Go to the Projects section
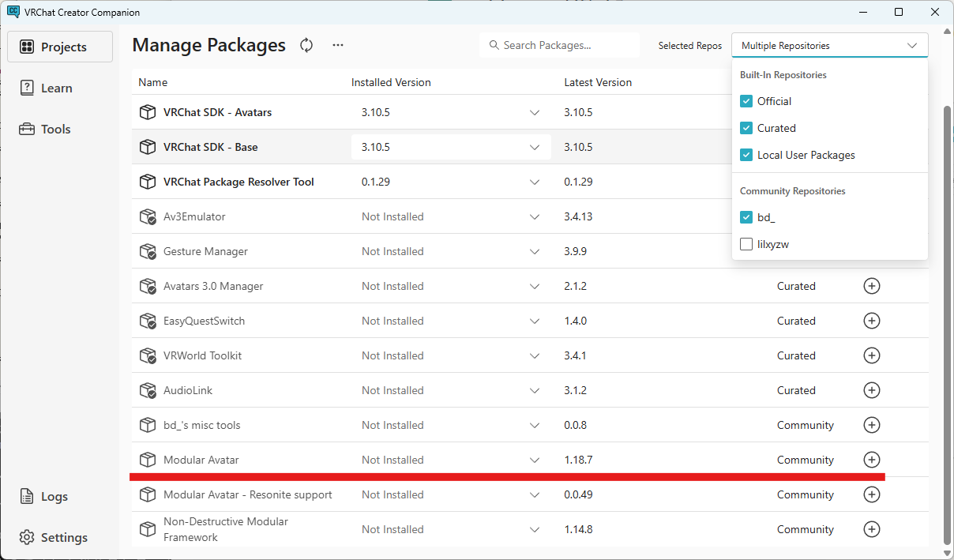Screen dimensions: 954x560 pos(60,47)
